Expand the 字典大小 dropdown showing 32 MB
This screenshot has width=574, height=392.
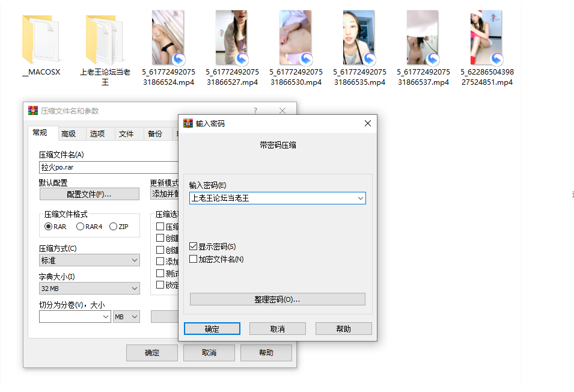[89, 289]
